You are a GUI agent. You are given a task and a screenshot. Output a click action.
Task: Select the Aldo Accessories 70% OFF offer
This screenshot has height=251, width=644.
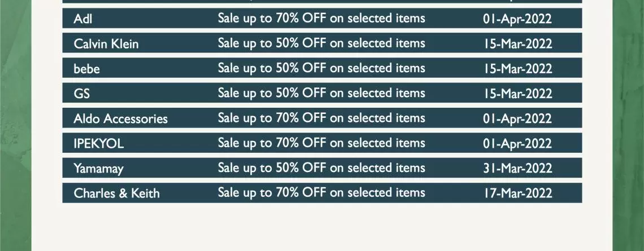321,118
